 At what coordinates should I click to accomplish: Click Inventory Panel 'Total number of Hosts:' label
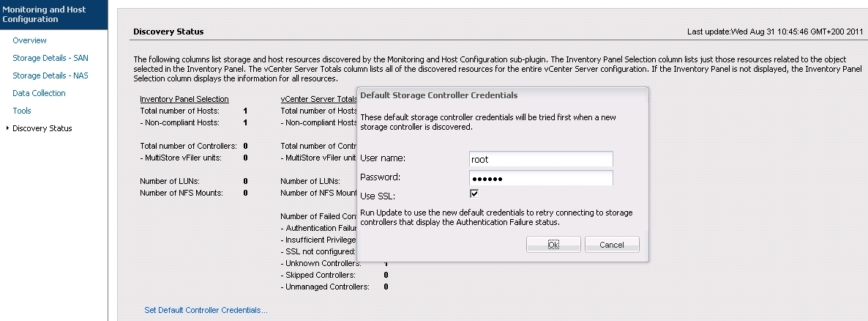pos(179,111)
